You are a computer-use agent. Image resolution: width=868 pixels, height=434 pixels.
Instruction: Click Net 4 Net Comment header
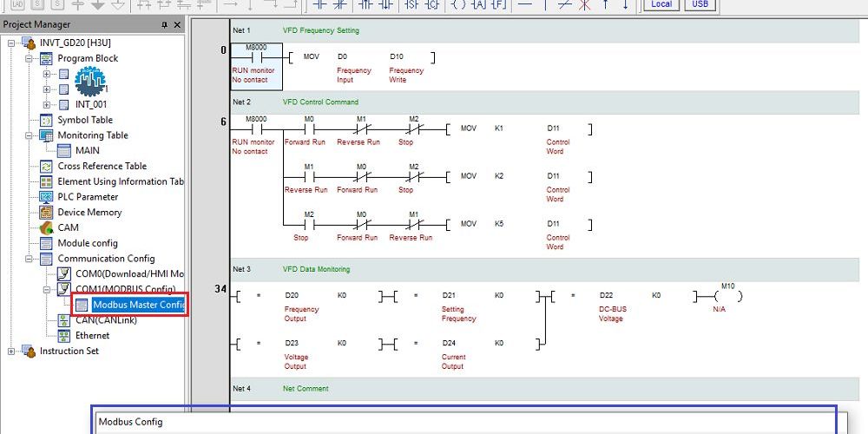click(x=545, y=389)
